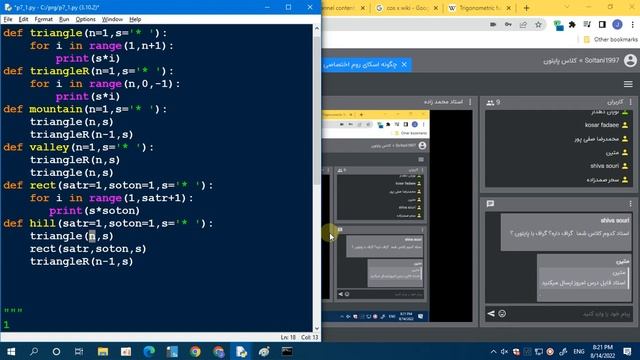
Task: Open the Run menu in IDLE
Action: click(64, 19)
